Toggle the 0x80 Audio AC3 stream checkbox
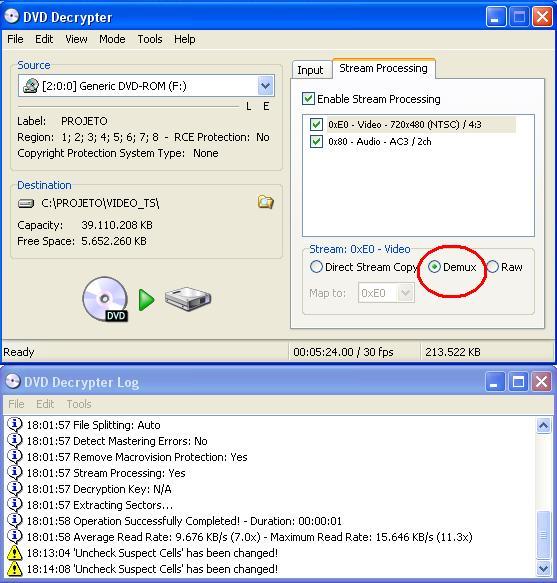This screenshot has height=583, width=557. (x=316, y=141)
